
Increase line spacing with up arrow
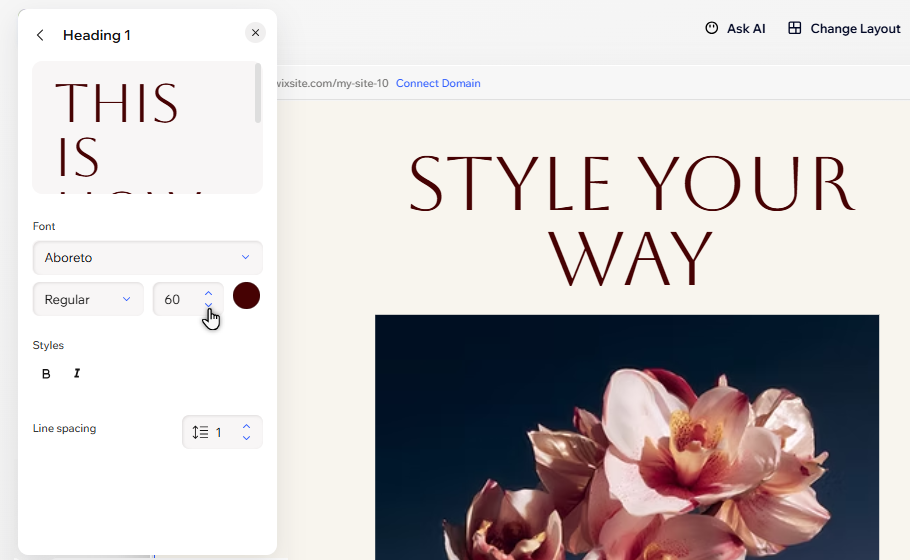tap(247, 426)
